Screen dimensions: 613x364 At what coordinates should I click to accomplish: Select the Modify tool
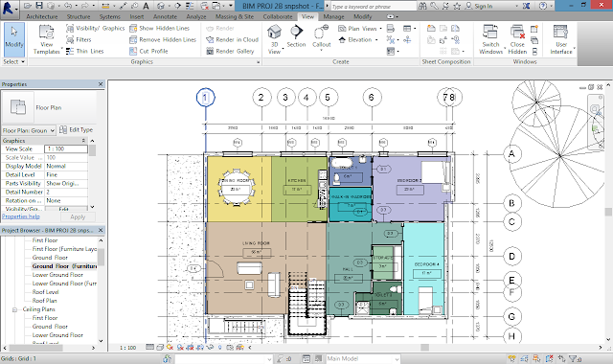pos(14,39)
